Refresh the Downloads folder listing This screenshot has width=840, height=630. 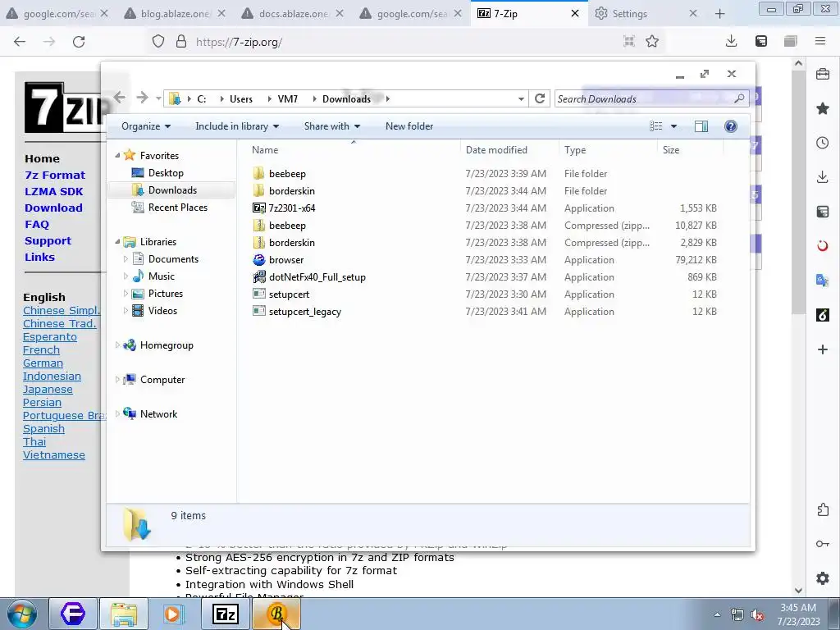click(540, 98)
